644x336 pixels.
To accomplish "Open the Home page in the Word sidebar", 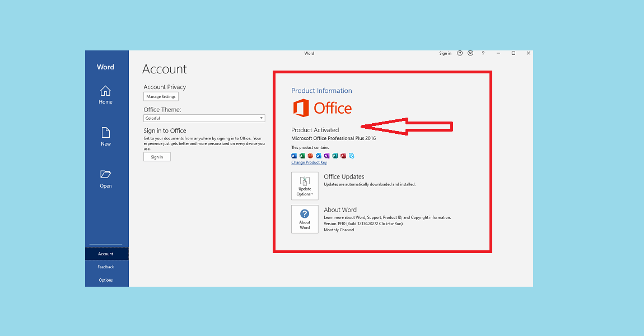I will click(105, 95).
